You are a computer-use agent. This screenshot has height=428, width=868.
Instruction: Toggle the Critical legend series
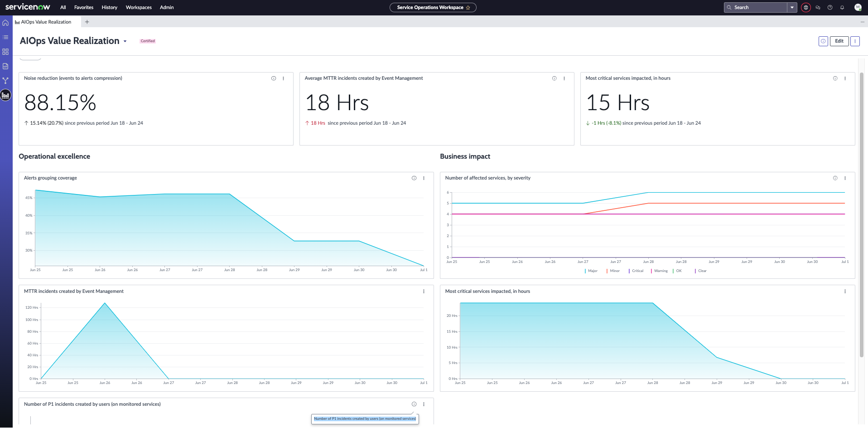[636, 271]
